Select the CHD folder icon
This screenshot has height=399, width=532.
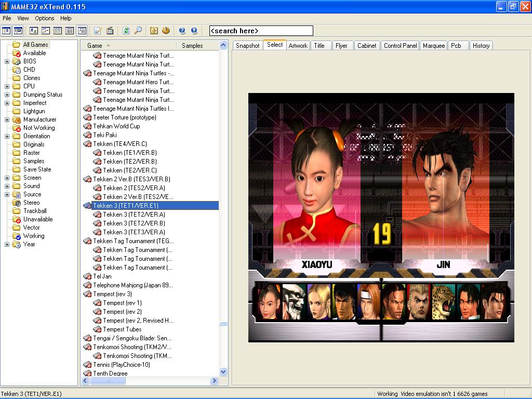17,70
